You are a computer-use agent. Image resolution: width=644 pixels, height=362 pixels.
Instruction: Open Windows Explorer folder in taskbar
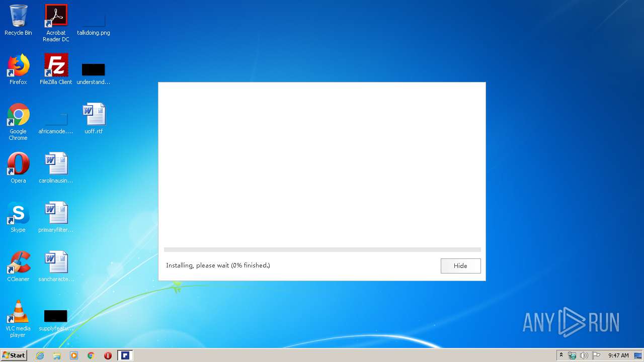tap(57, 355)
